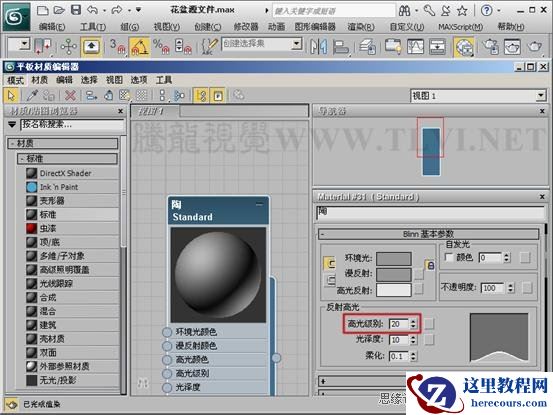The image size is (553, 415).
Task: Save the scene with the floppy icon
Action: pos(76,10)
